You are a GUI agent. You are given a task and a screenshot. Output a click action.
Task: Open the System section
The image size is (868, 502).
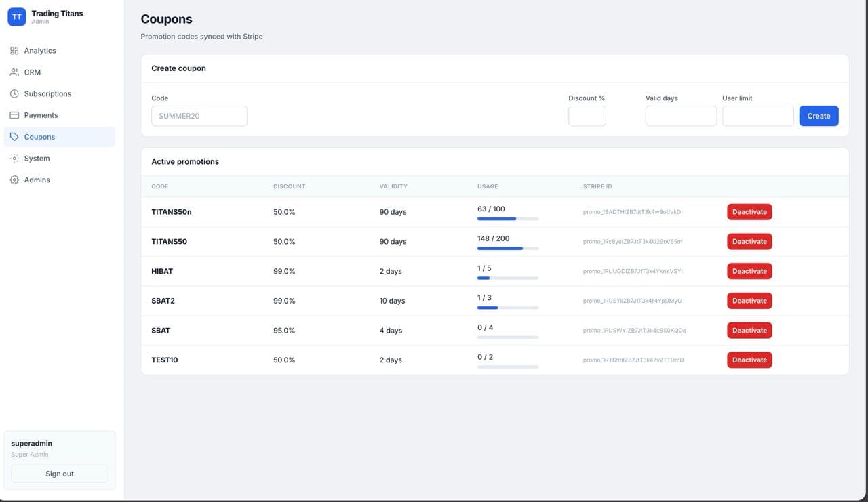[x=60, y=159]
